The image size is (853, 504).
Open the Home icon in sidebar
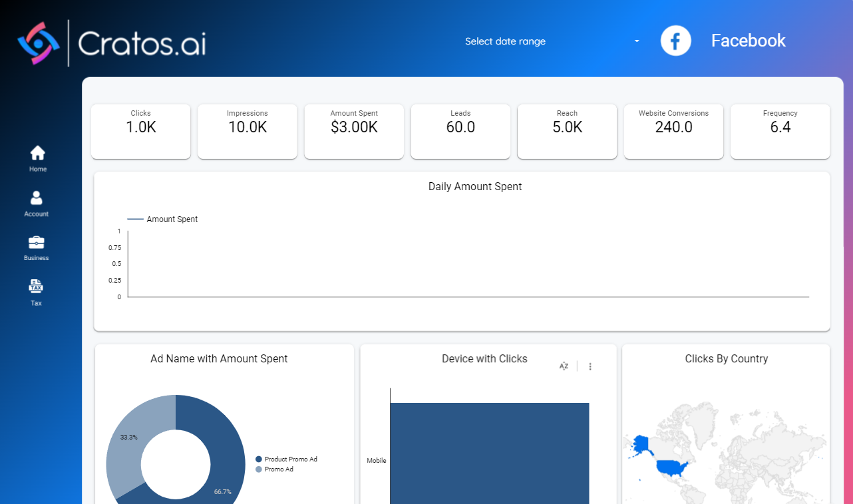pyautogui.click(x=38, y=153)
